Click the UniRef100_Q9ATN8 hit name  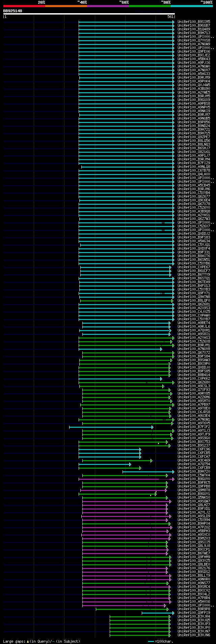(194, 297)
